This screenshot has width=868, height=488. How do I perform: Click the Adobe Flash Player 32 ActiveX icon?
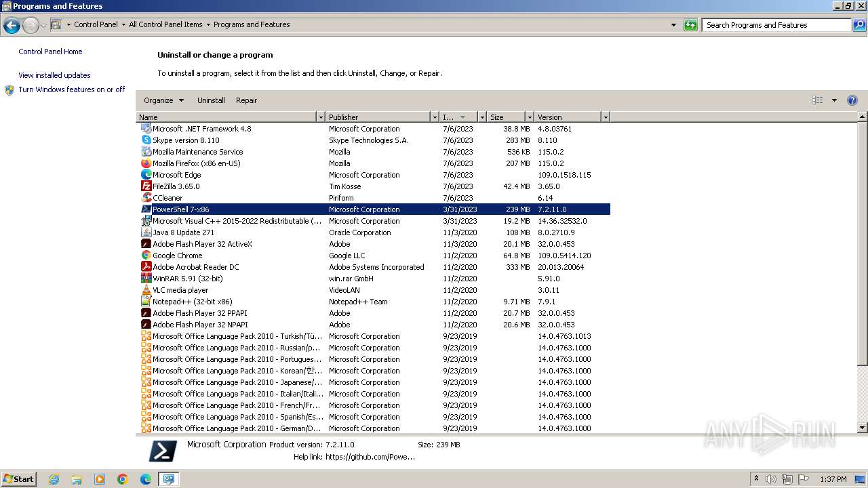(146, 244)
